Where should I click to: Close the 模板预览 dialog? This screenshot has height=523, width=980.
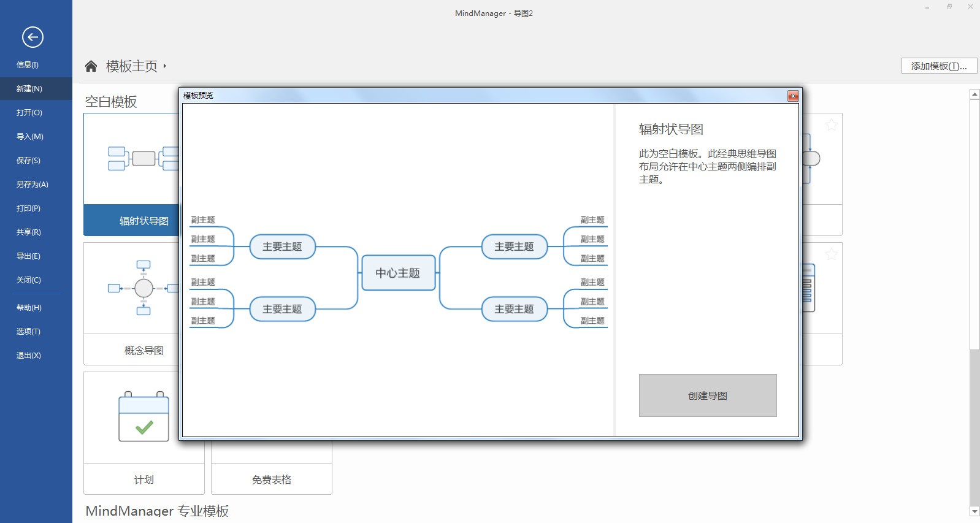(792, 96)
